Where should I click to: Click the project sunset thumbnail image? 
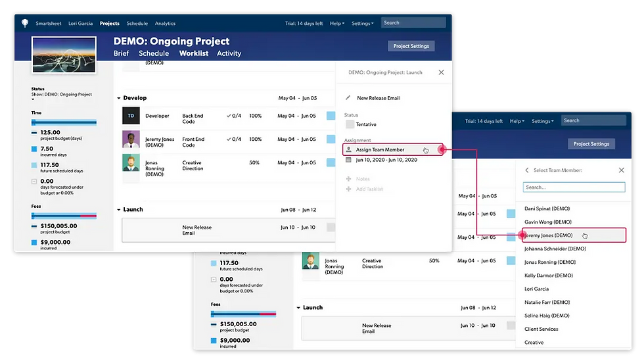tap(64, 55)
